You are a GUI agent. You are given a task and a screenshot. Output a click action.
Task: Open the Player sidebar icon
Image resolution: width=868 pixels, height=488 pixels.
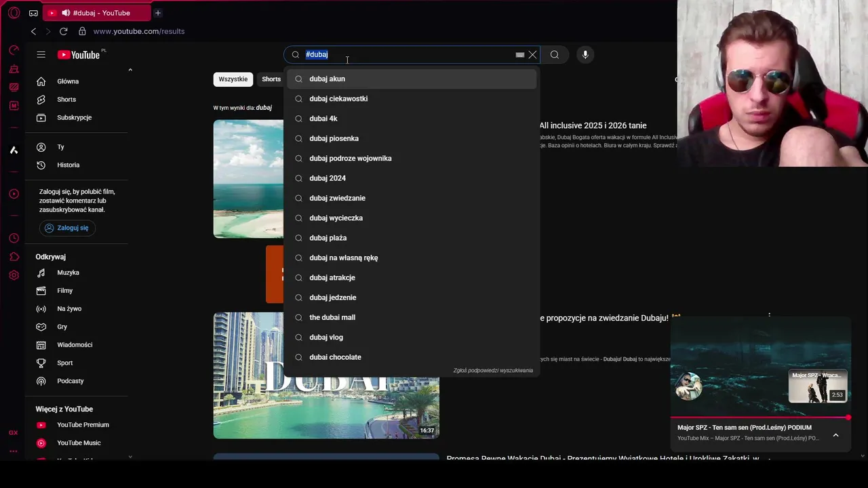[14, 194]
